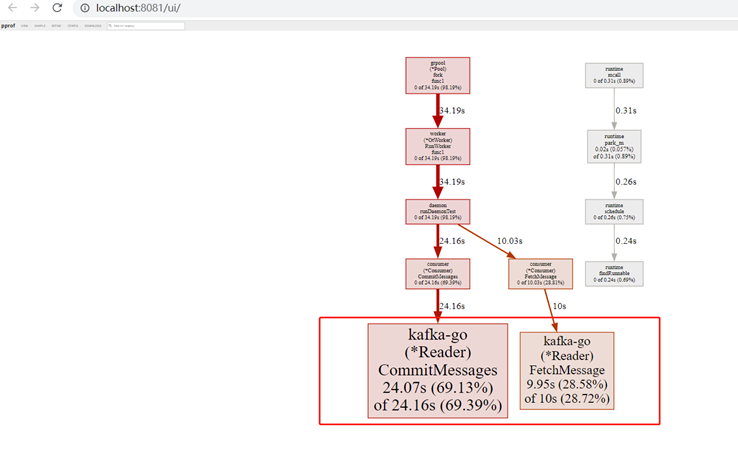Select the runtime schedule node
The height and width of the screenshot is (463, 738).
coord(614,211)
